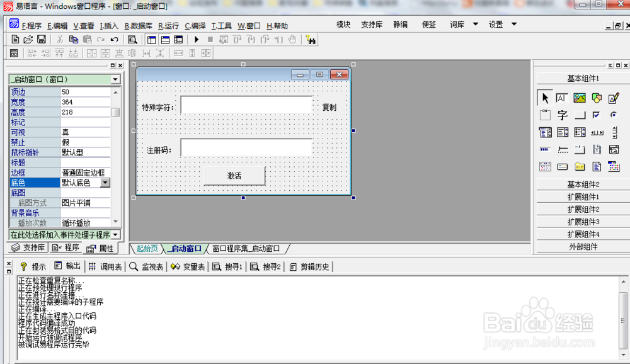Click the 特殊字符 edit box on form

click(246, 105)
